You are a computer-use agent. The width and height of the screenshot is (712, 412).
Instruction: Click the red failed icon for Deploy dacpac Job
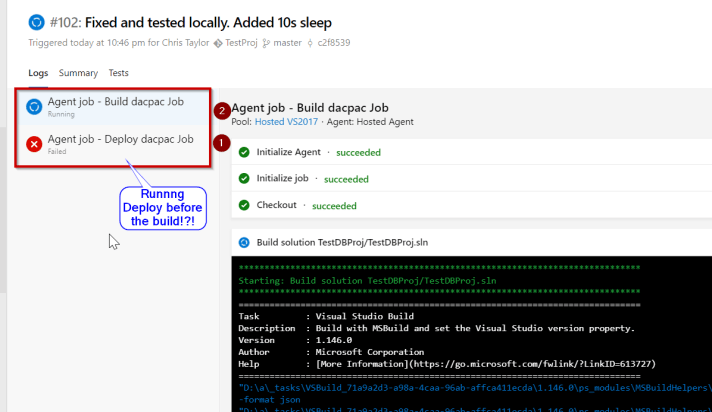click(x=34, y=144)
